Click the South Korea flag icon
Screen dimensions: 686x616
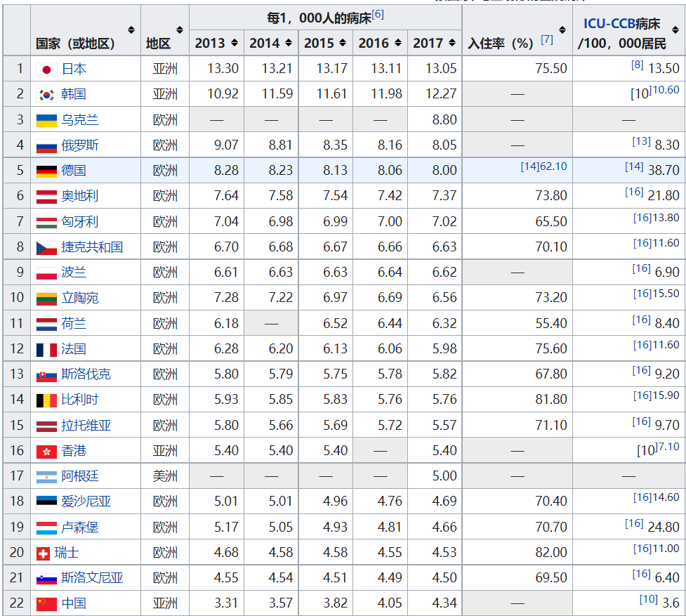coord(46,95)
